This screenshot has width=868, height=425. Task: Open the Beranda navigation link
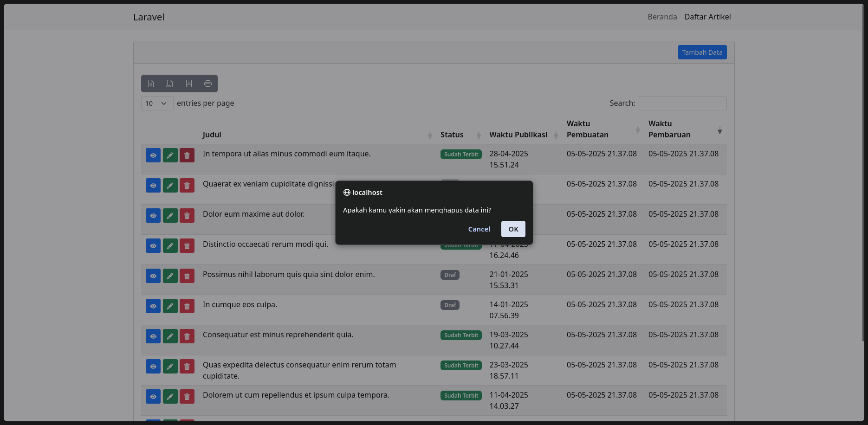pyautogui.click(x=662, y=17)
